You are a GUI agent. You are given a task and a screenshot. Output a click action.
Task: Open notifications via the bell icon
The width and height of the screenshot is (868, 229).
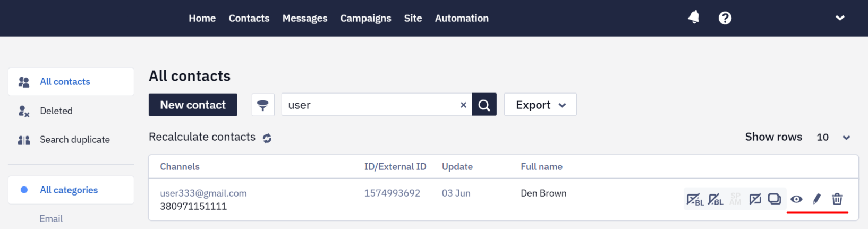click(x=693, y=18)
